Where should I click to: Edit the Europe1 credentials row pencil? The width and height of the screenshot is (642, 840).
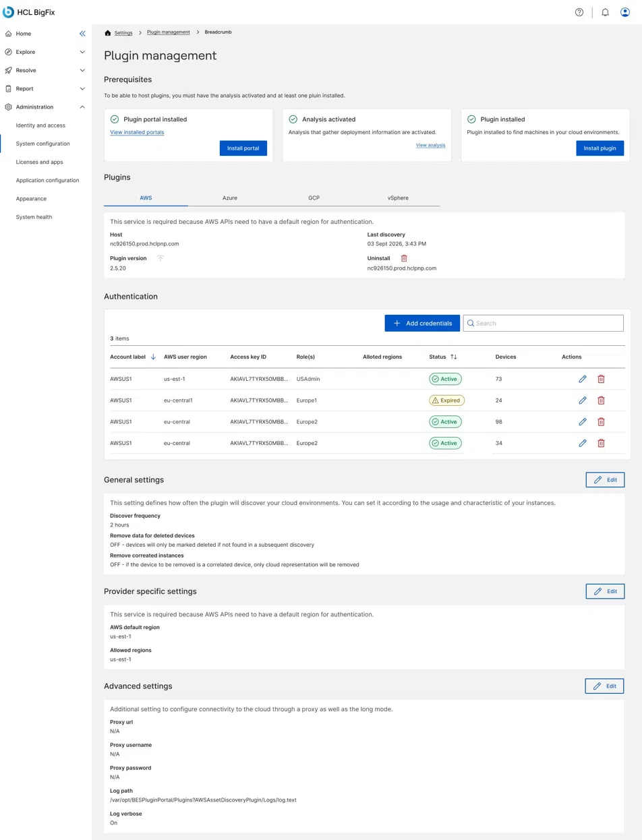583,400
